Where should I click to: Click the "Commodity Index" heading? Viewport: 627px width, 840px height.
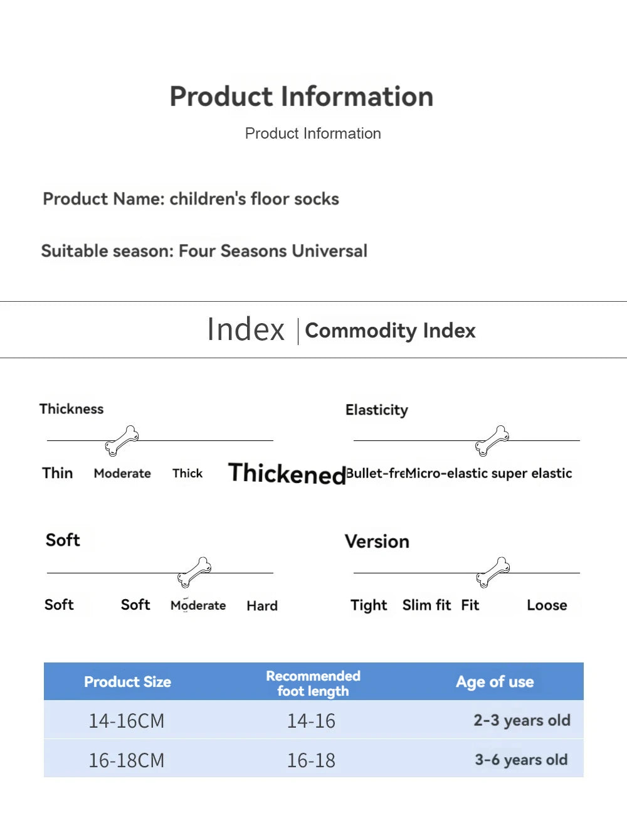390,331
